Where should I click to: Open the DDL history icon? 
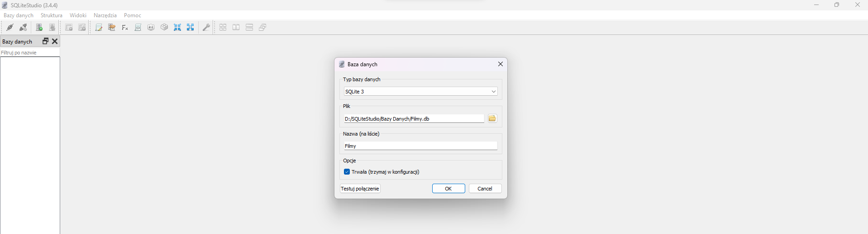click(x=112, y=28)
